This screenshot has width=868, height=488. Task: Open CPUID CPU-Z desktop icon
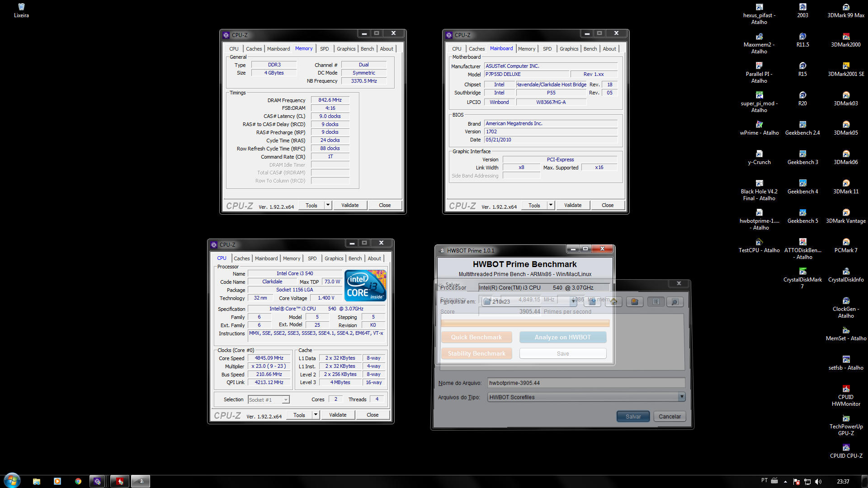point(846,451)
